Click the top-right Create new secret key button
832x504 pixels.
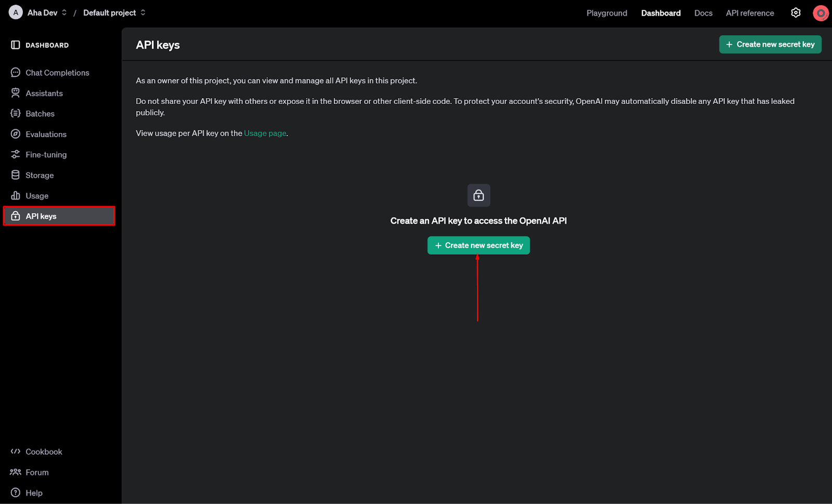[x=770, y=44]
